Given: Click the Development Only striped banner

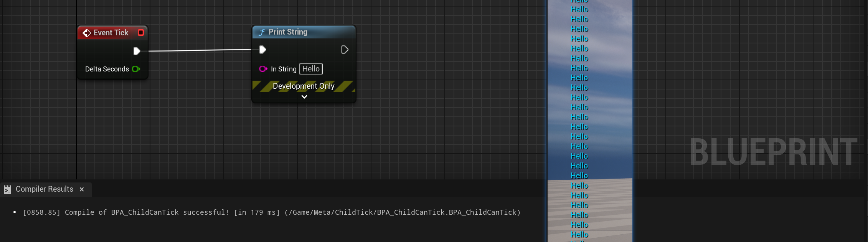Looking at the screenshot, I should pyautogui.click(x=304, y=86).
